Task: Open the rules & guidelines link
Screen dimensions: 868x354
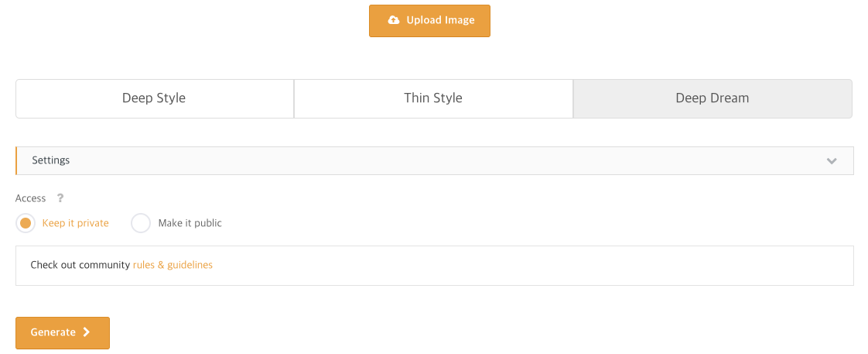Action: [x=173, y=265]
